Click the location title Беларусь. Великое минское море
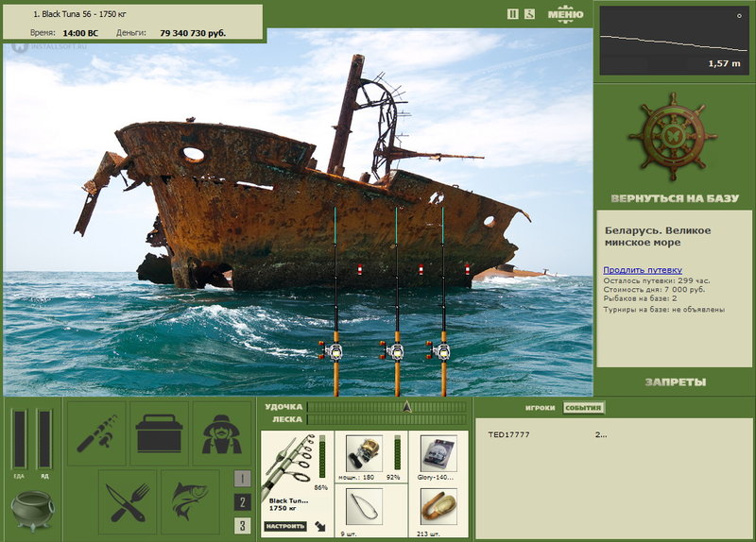Screen dimensions: 756x542 658,237
